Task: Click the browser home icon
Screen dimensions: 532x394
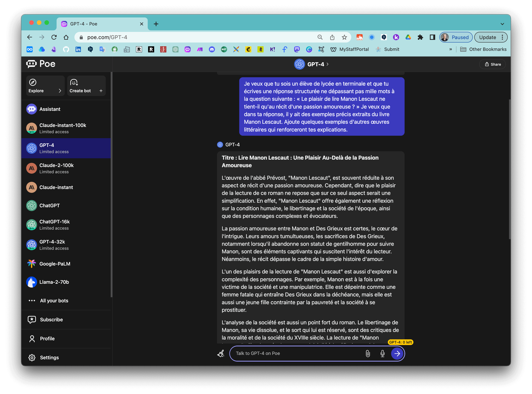Action: (66, 37)
